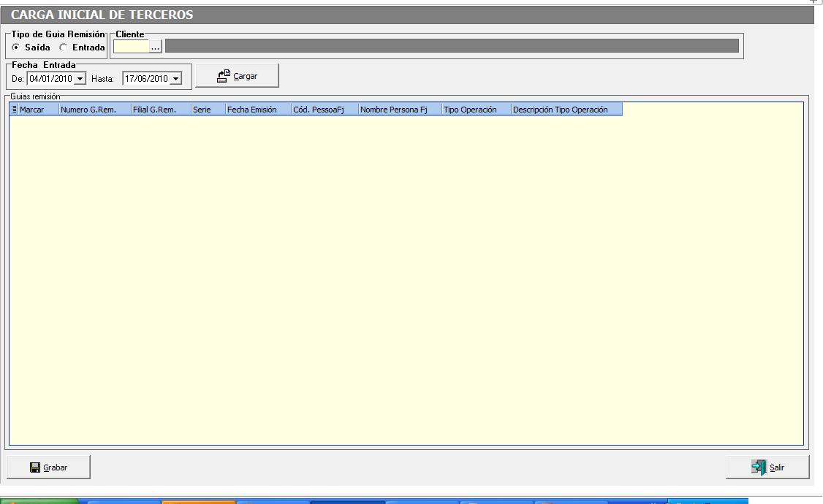823x504 pixels.
Task: Choose the Entrada radio option
Action: tap(63, 47)
